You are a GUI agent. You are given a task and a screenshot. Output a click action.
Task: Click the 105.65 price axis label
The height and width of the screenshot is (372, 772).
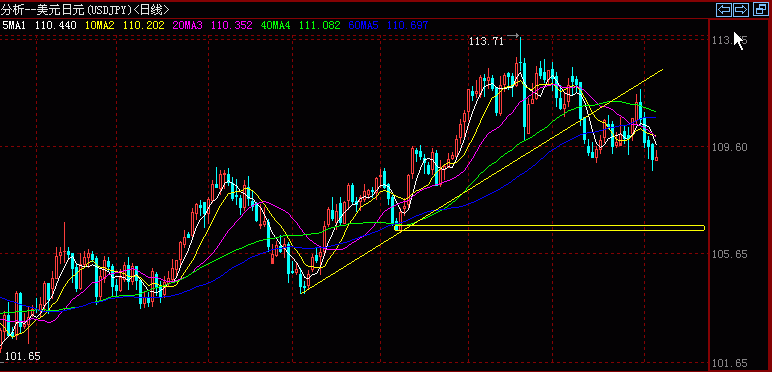click(x=730, y=254)
